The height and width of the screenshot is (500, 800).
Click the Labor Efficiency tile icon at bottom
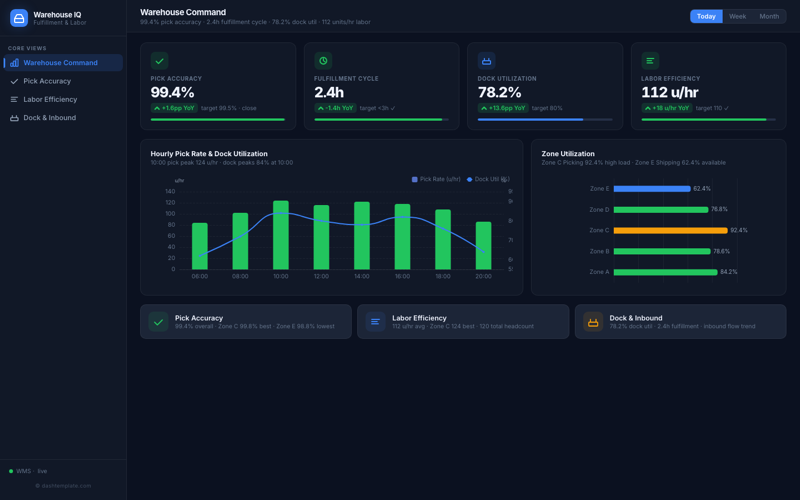tap(375, 322)
